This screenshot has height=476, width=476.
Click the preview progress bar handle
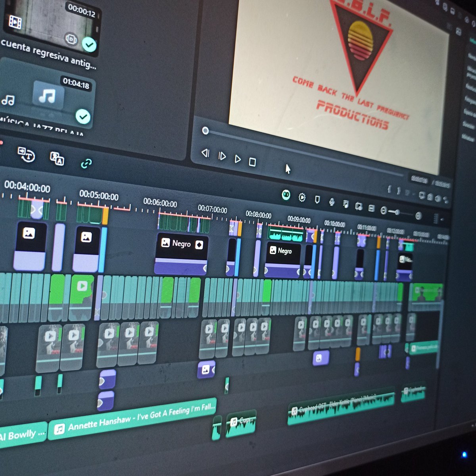tap(205, 131)
